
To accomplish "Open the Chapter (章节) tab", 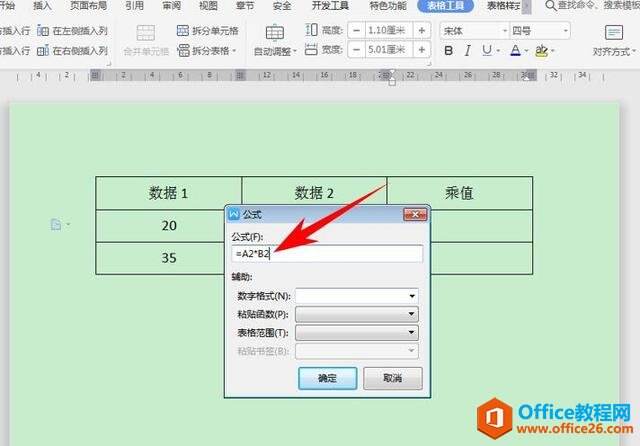I will pyautogui.click(x=245, y=6).
